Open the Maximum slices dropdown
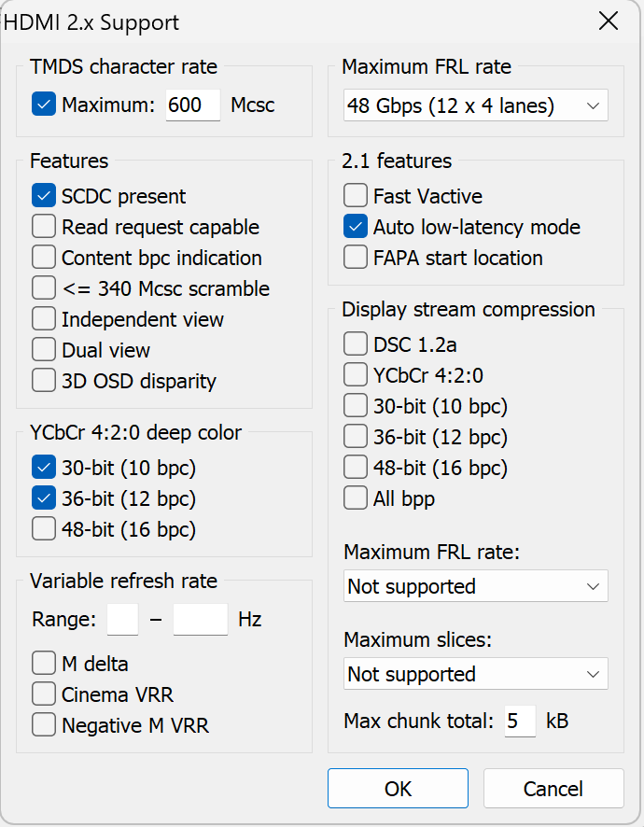Screen dimensions: 644x827 point(475,674)
